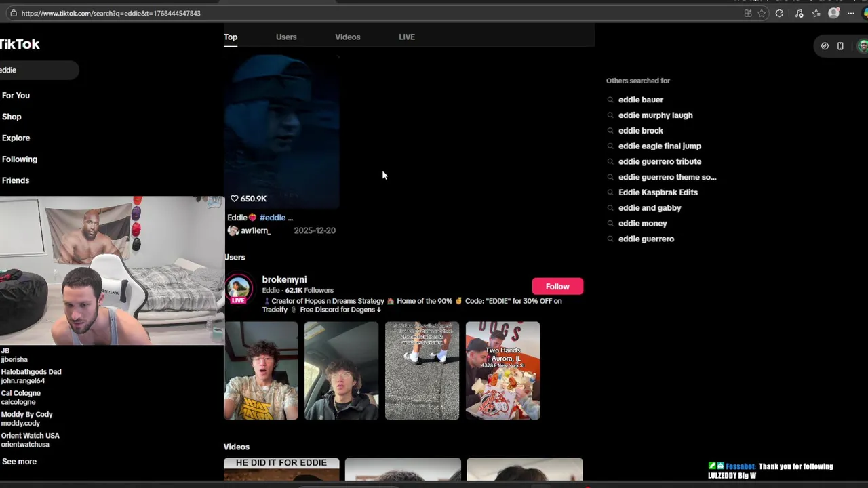868x488 pixels.
Task: Search suggestion Eddie Kaspbrak Edits
Action: (658, 192)
